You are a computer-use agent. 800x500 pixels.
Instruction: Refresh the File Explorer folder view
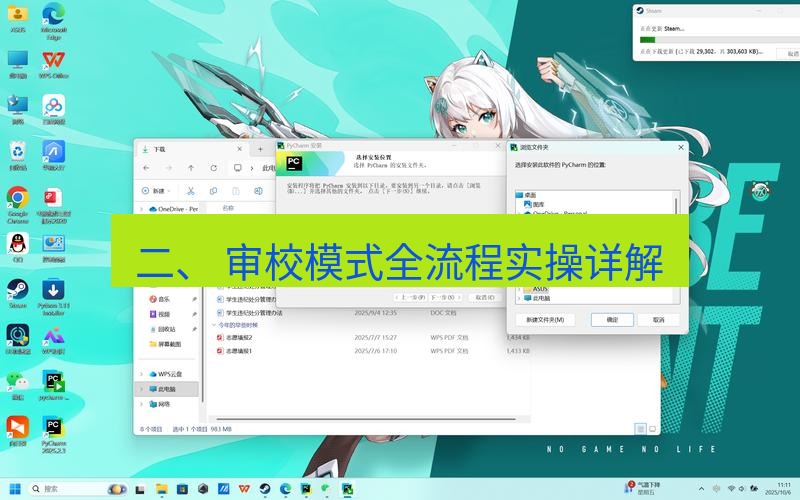click(x=213, y=168)
